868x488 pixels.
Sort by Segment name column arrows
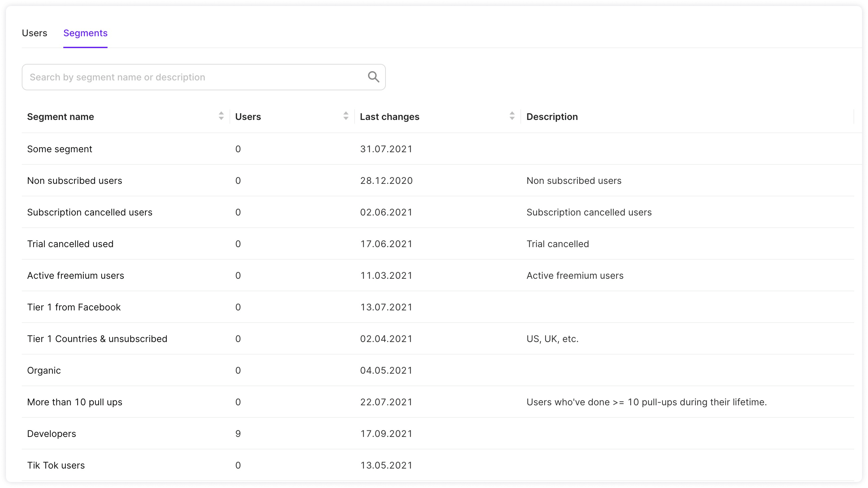point(221,116)
